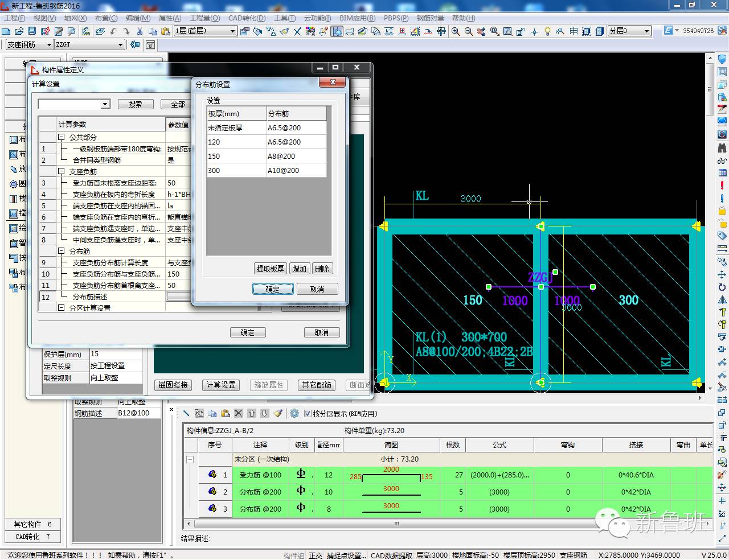Open a project with the folder icon
The height and width of the screenshot is (560, 729).
19,31
